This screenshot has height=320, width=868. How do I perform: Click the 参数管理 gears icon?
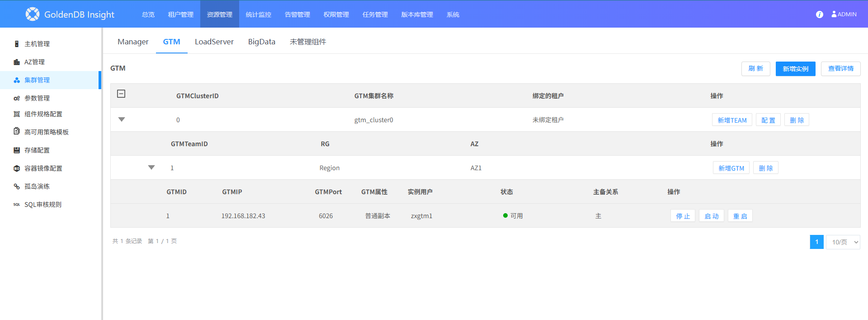(x=17, y=98)
